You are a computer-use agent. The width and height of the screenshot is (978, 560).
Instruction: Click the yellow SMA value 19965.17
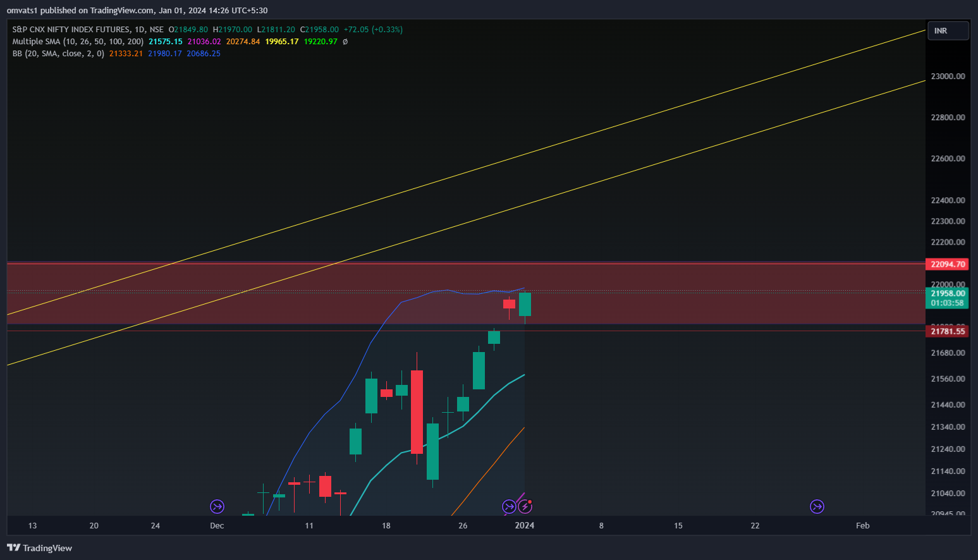click(282, 41)
